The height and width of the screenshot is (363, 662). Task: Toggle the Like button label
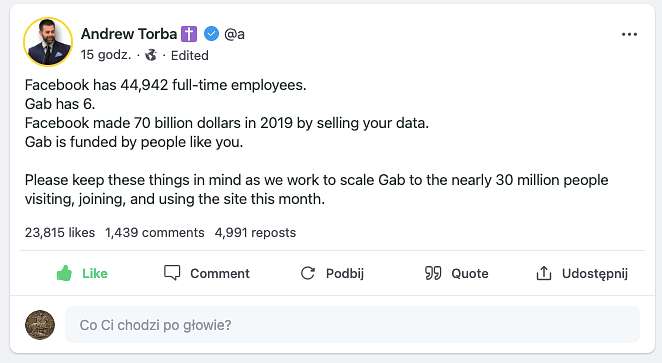tap(95, 274)
